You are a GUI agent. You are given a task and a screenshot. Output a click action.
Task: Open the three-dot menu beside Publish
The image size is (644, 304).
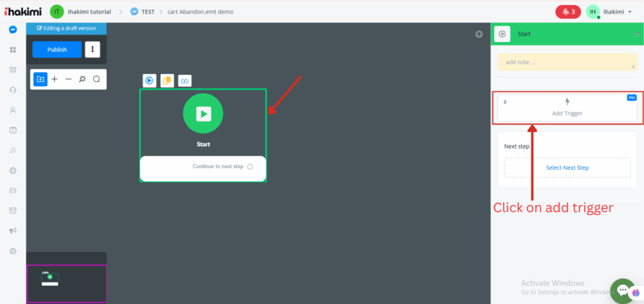(92, 49)
